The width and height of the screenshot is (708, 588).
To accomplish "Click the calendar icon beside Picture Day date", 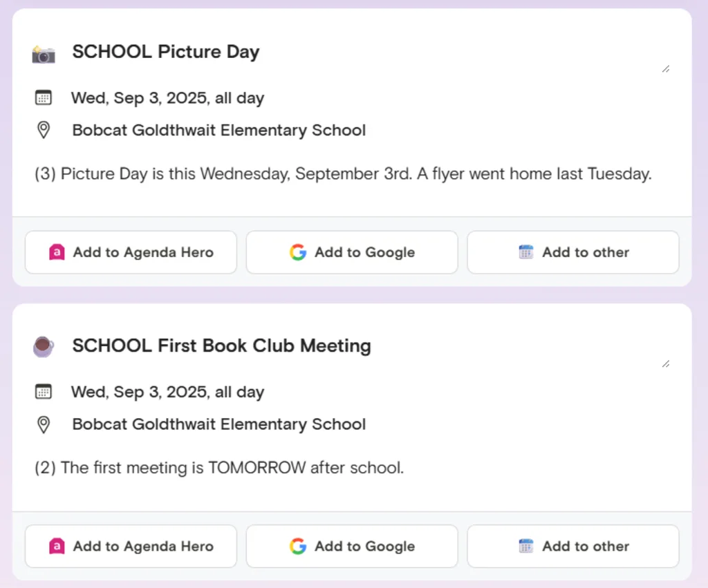I will [x=44, y=97].
